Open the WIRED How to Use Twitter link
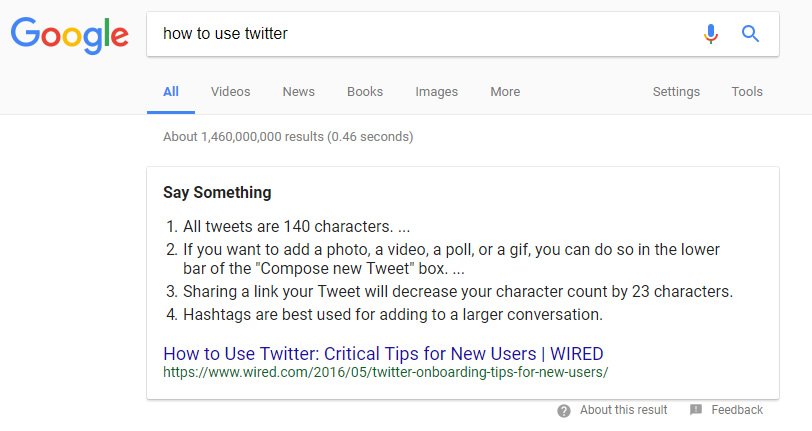This screenshot has height=431, width=812. click(383, 354)
